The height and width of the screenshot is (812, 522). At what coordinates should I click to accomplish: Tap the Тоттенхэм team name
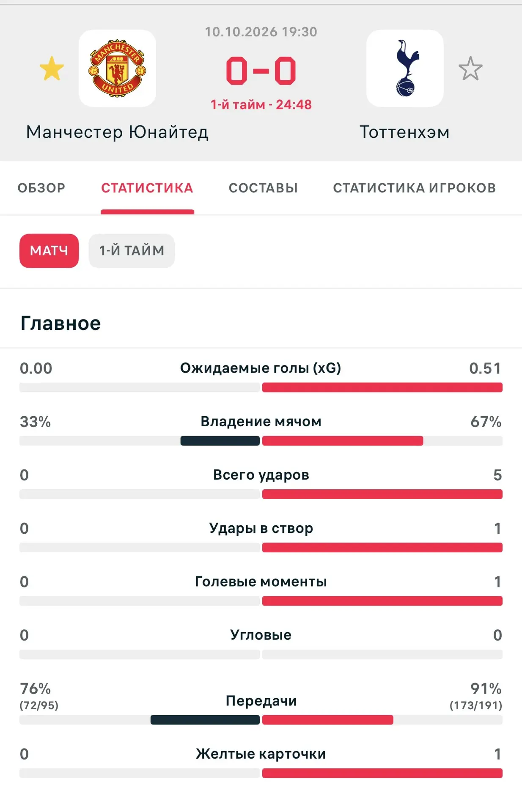click(x=405, y=132)
